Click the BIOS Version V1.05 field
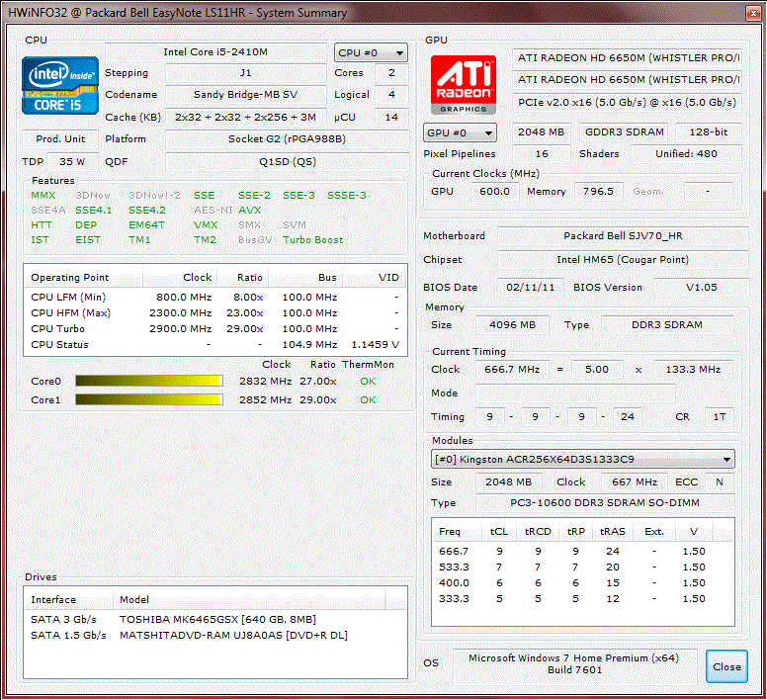The height and width of the screenshot is (700, 767). [x=701, y=287]
